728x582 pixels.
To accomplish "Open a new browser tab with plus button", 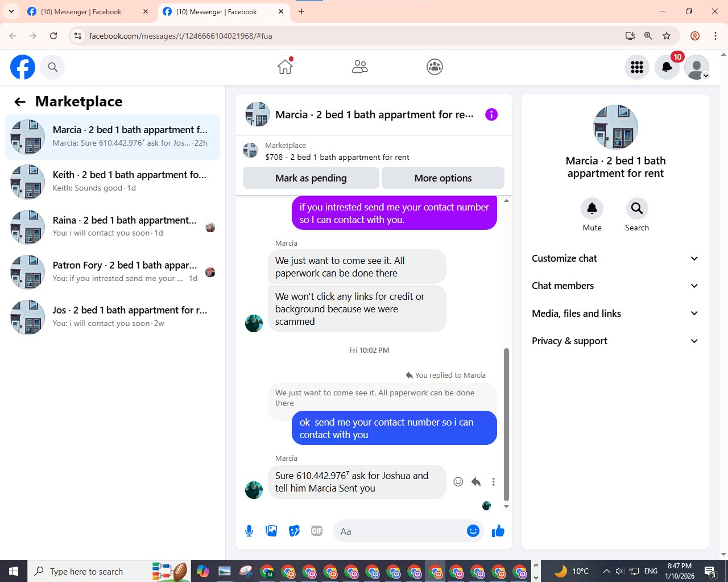I will [301, 11].
